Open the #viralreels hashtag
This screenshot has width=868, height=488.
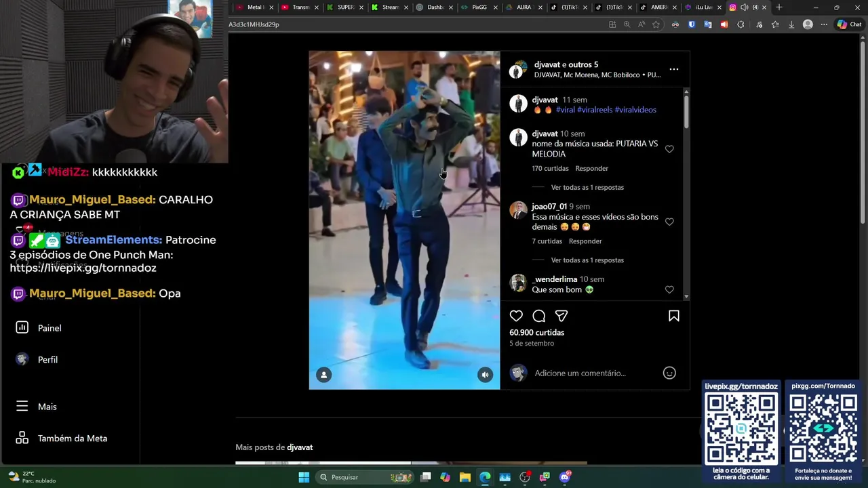pos(595,110)
